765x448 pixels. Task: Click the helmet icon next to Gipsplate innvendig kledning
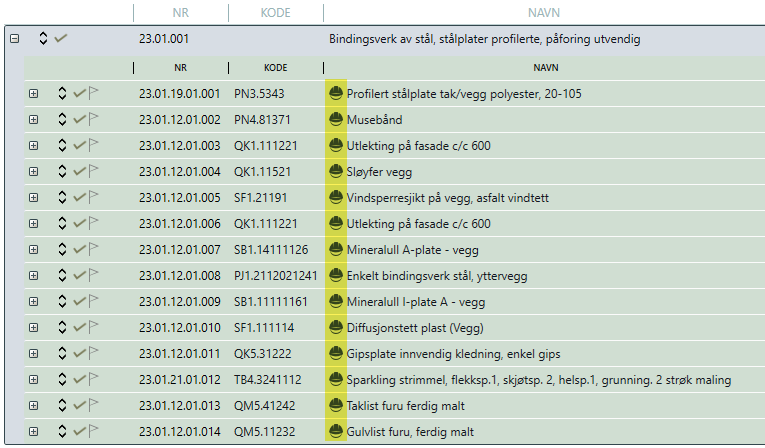click(336, 354)
